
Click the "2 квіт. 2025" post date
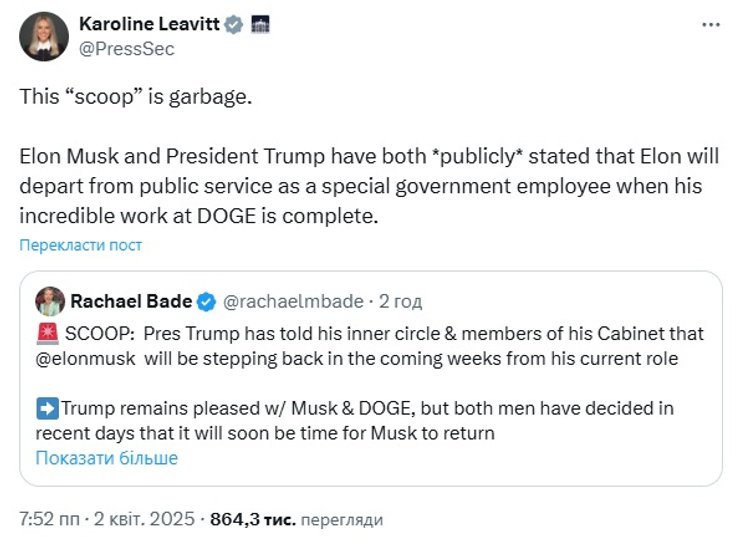pos(146,520)
